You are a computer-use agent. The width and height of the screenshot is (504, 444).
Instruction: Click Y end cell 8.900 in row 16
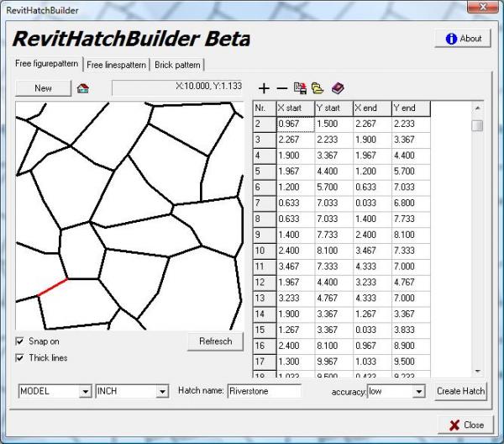pyautogui.click(x=411, y=346)
